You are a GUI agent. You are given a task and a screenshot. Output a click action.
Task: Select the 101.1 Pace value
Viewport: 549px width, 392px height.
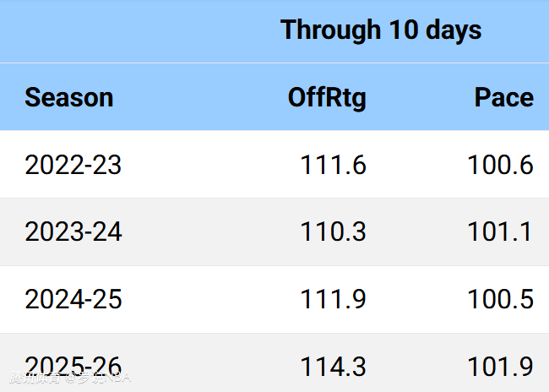pos(500,231)
